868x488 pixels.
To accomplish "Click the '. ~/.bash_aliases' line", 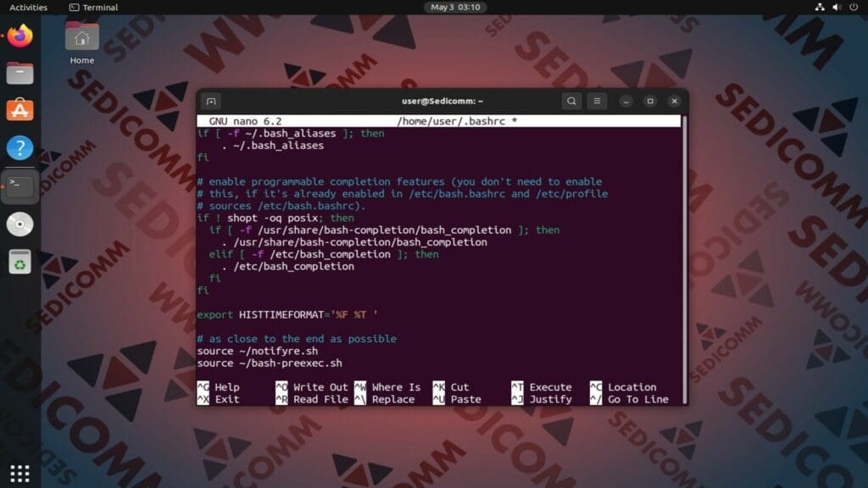I will pos(272,146).
